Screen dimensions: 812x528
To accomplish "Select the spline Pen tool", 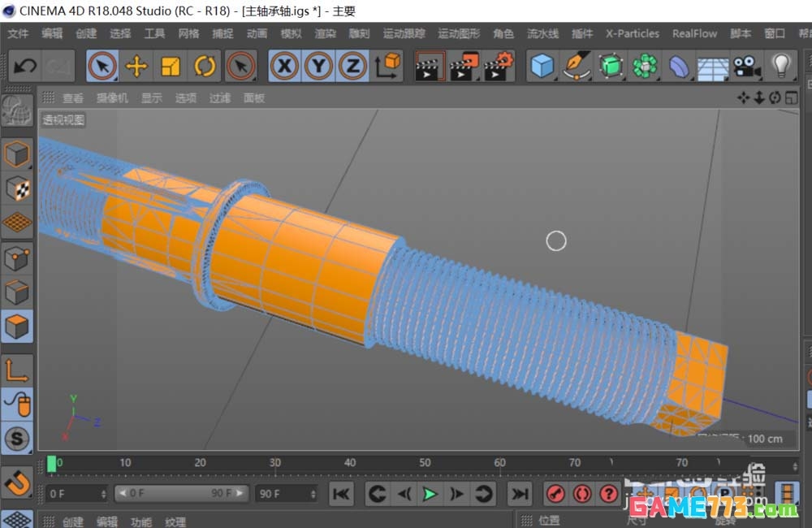I will [x=577, y=66].
